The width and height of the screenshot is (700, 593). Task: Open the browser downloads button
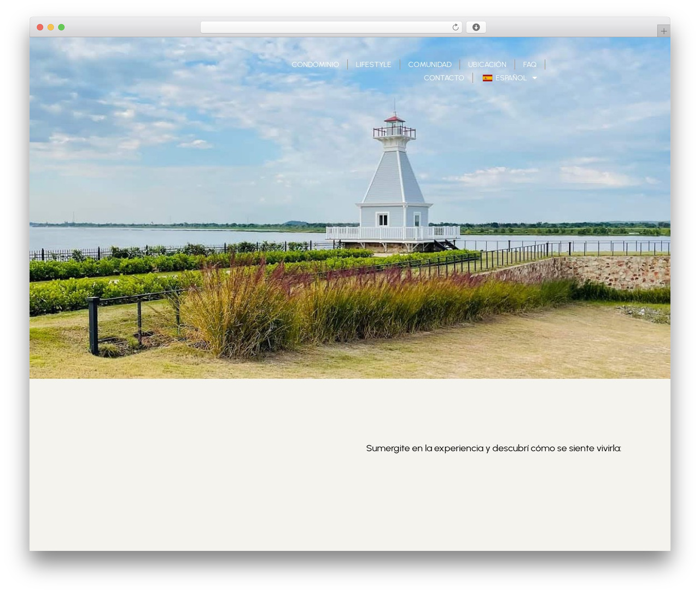click(x=476, y=27)
